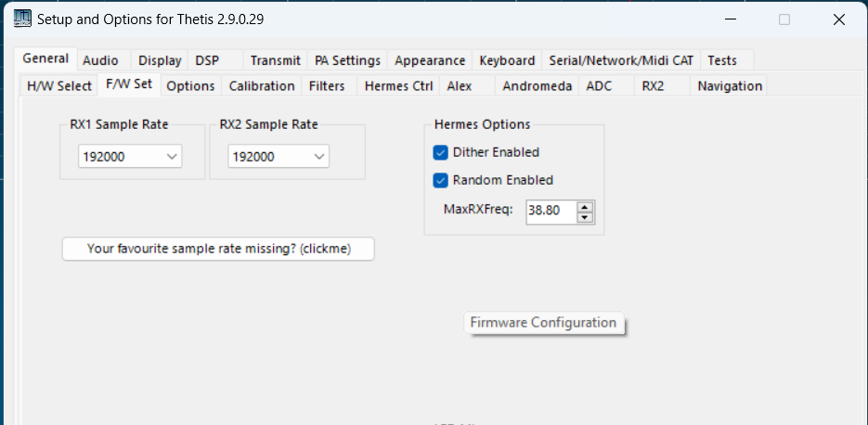Open the Display tab
Screen dimensions: 868x425
(160, 60)
